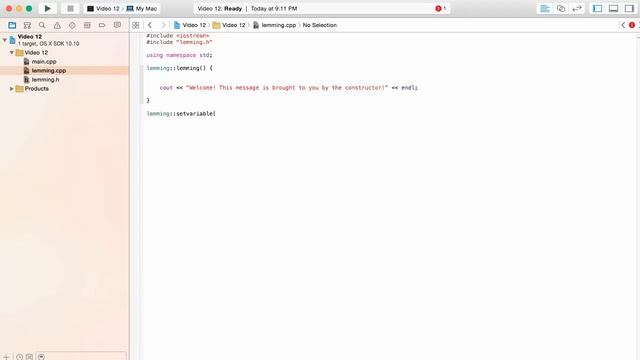This screenshot has height=360, width=640.
Task: Toggle the Navigator panel visibility
Action: point(597,9)
